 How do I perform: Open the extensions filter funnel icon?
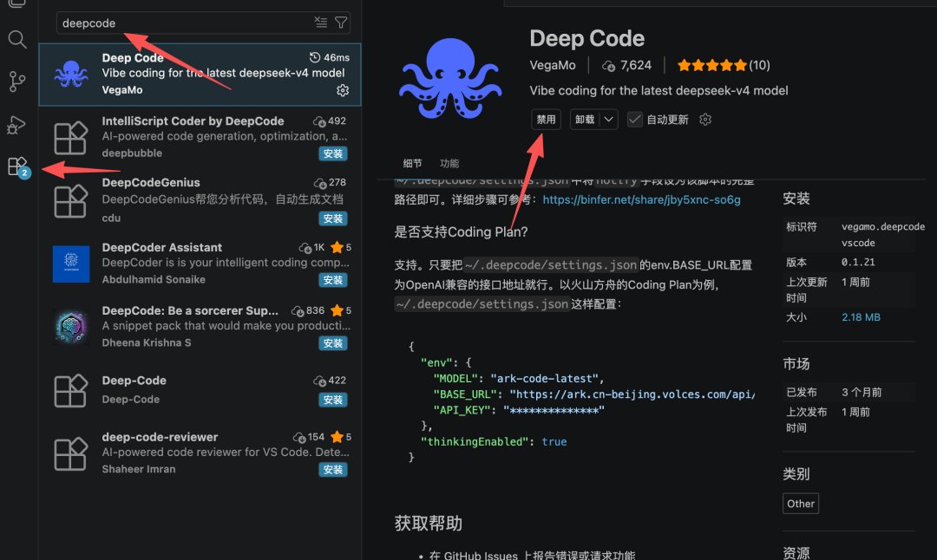[x=341, y=23]
